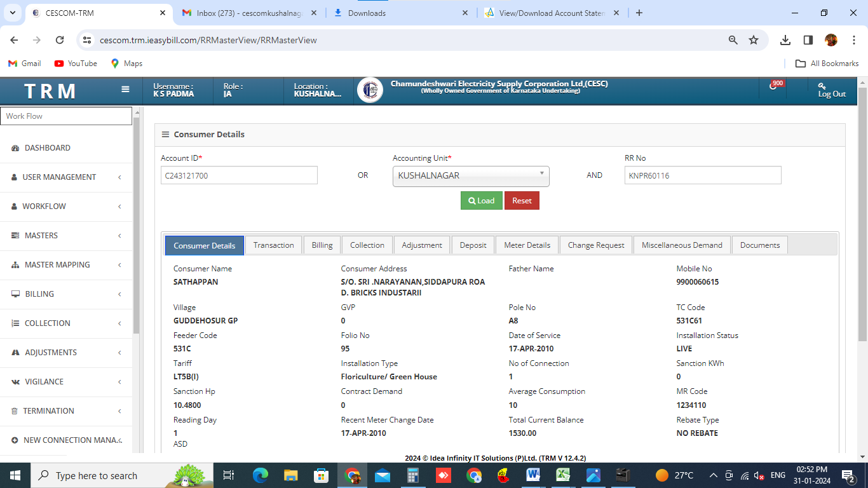Expand MASTERS submenu chevron
Viewport: 868px width, 488px height.
(x=119, y=236)
